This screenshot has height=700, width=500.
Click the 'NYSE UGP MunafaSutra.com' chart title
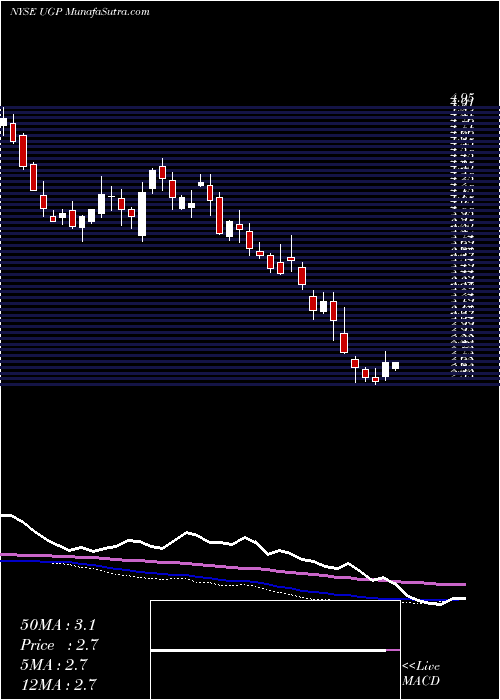click(x=79, y=12)
